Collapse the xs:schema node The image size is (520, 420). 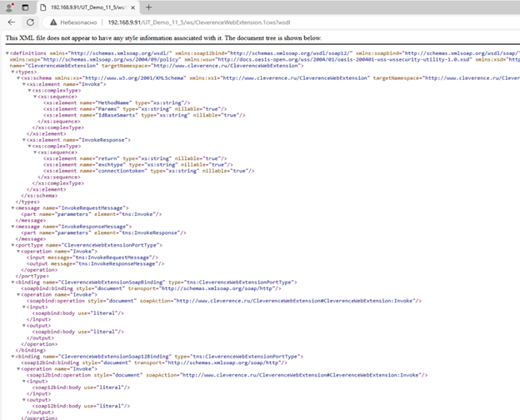(x=17, y=78)
